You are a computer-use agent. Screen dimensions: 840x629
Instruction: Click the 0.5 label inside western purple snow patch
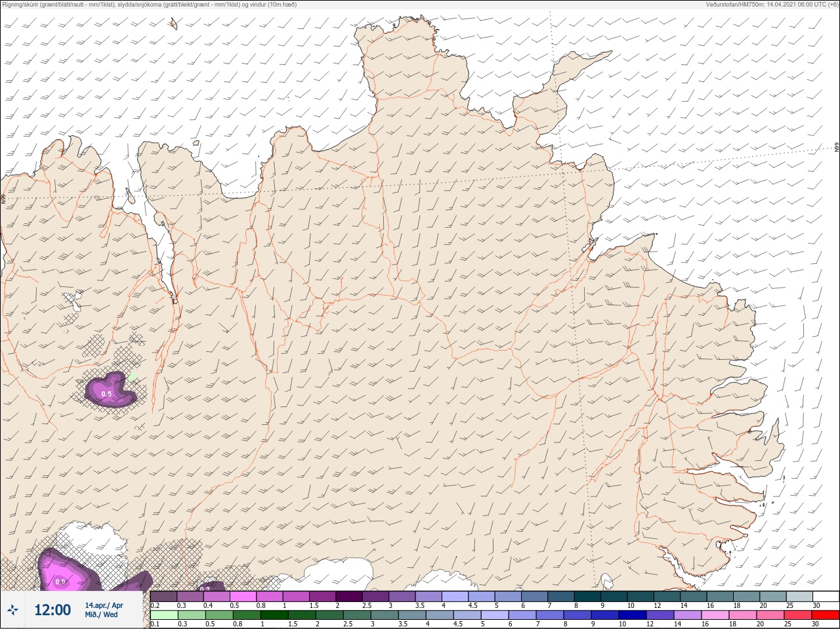pyautogui.click(x=106, y=394)
